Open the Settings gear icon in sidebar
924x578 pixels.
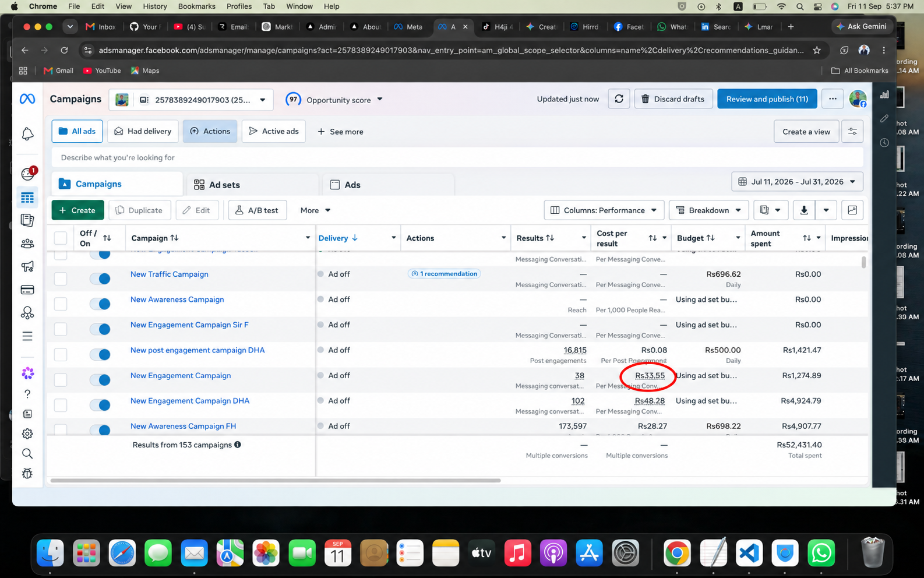tap(27, 433)
